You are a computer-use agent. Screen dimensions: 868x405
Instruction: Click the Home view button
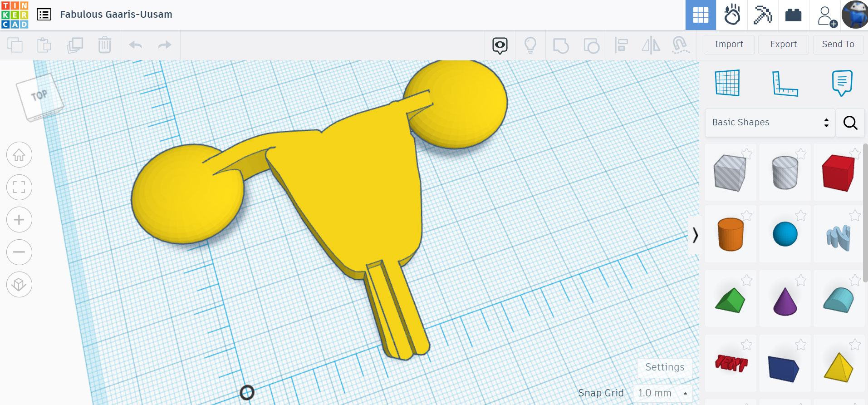coord(19,155)
